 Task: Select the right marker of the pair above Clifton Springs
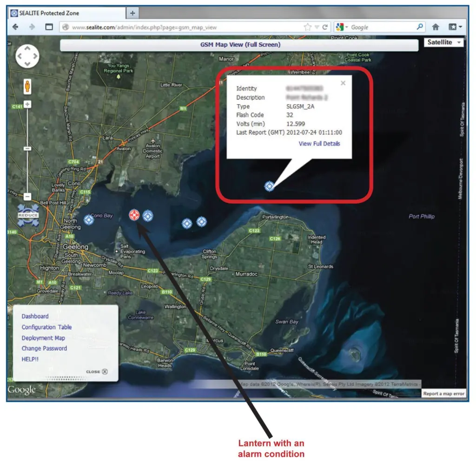pos(202,222)
